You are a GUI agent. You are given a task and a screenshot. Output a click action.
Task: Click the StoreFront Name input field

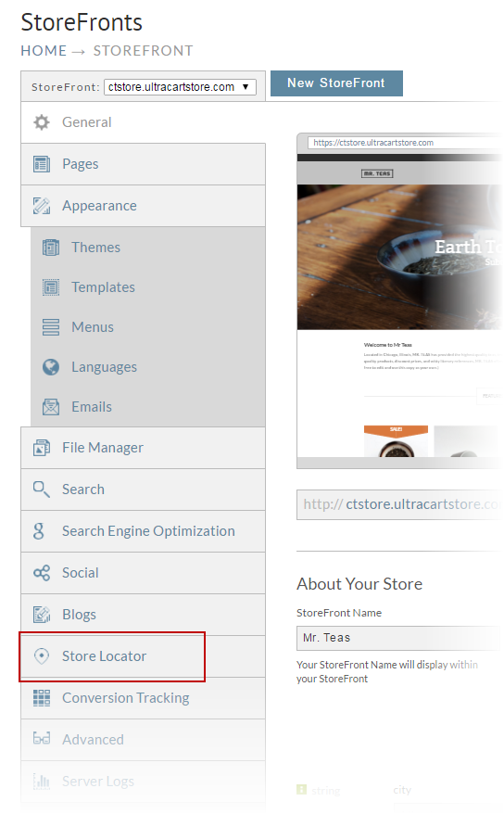click(398, 638)
